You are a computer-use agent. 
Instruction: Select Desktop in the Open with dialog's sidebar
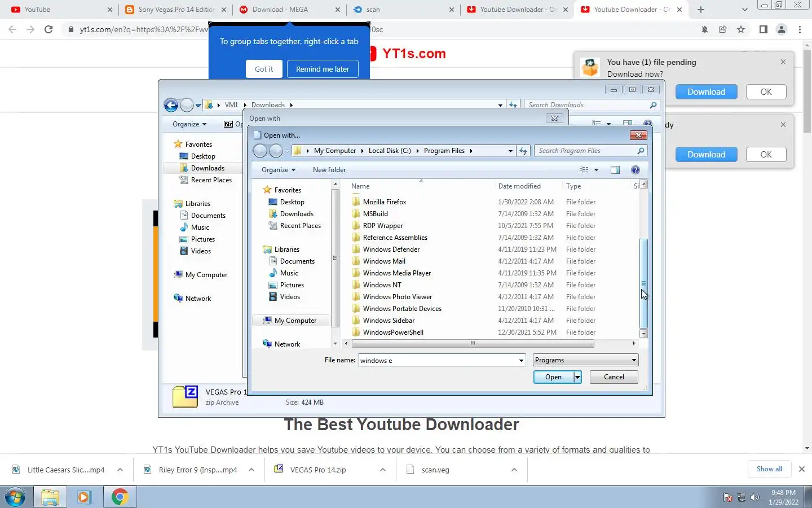coord(292,202)
